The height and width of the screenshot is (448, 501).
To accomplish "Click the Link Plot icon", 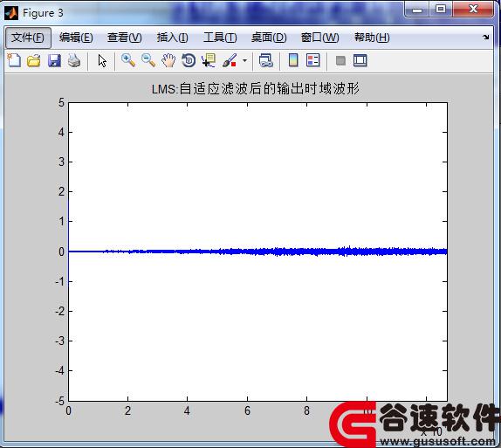I will coord(266,60).
